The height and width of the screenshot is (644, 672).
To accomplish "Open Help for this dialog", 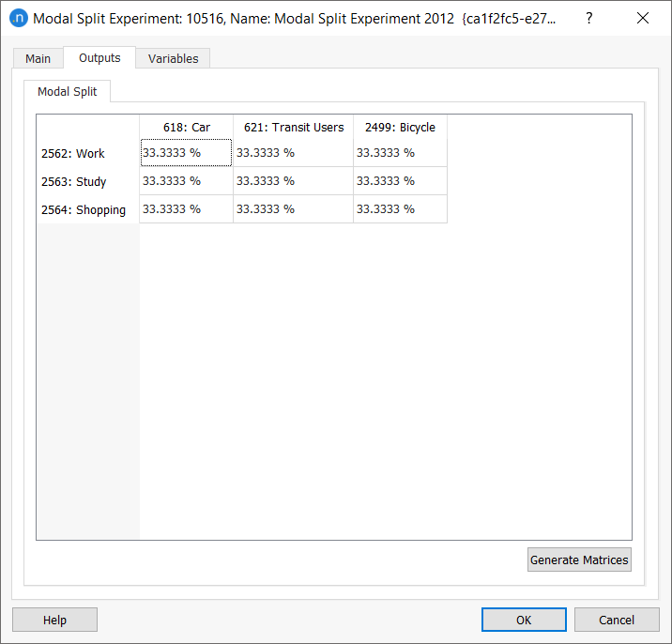I will 54,620.
